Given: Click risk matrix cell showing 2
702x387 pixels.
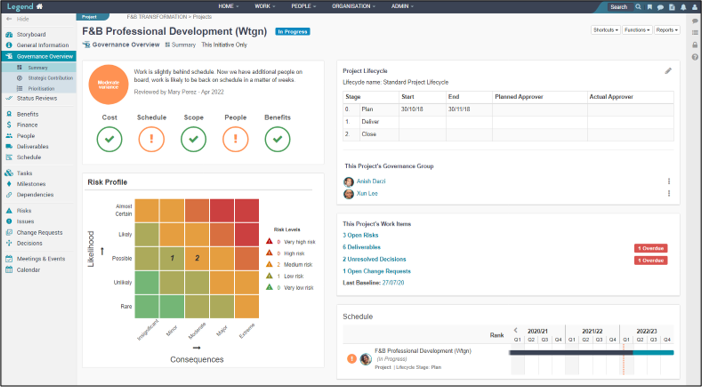Looking at the screenshot, I should pos(197,258).
